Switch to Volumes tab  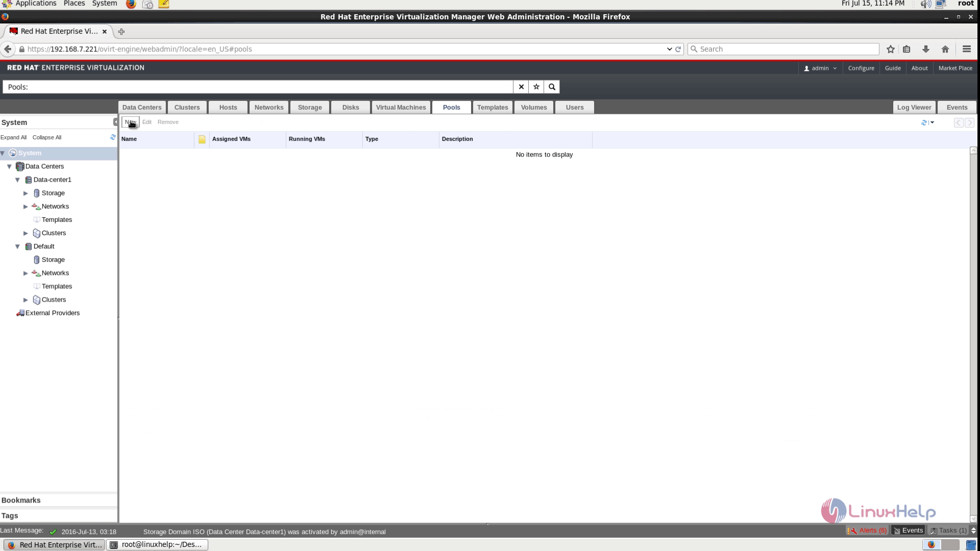(x=534, y=107)
